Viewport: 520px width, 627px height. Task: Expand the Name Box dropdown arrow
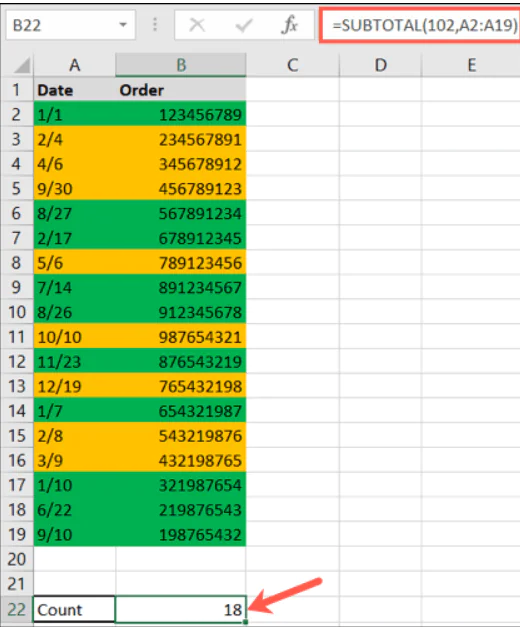point(123,25)
